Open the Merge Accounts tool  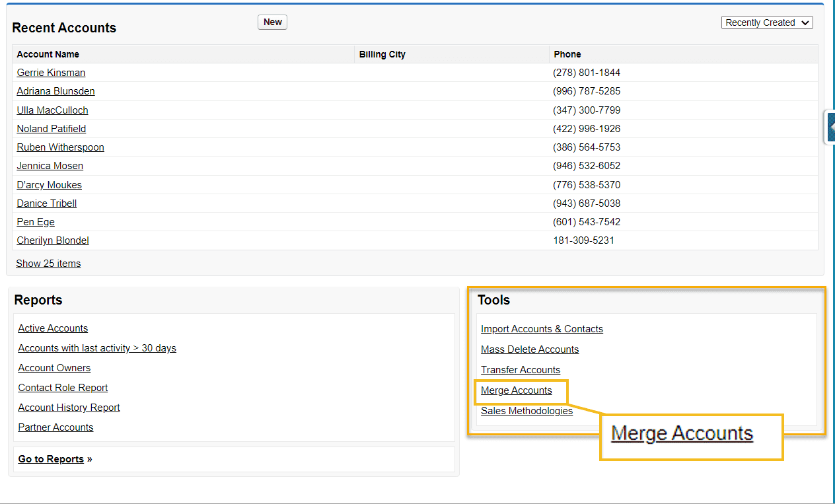[517, 390]
